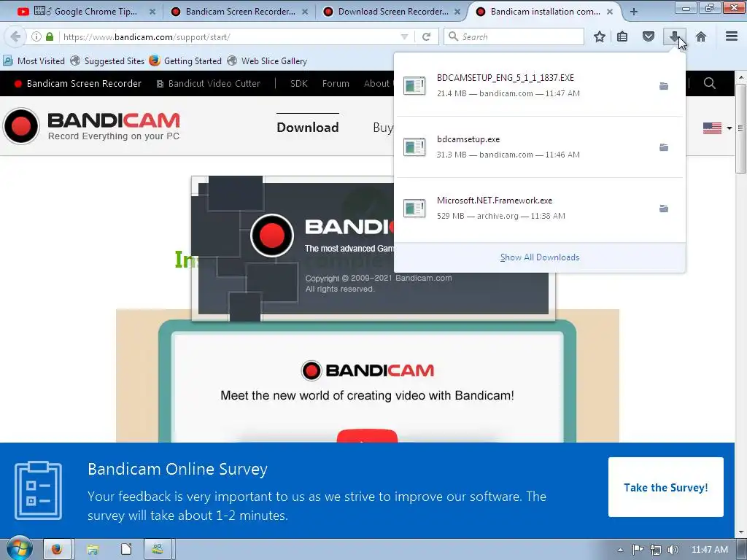Open the Firefox hamburger menu
The image size is (747, 560).
click(732, 36)
